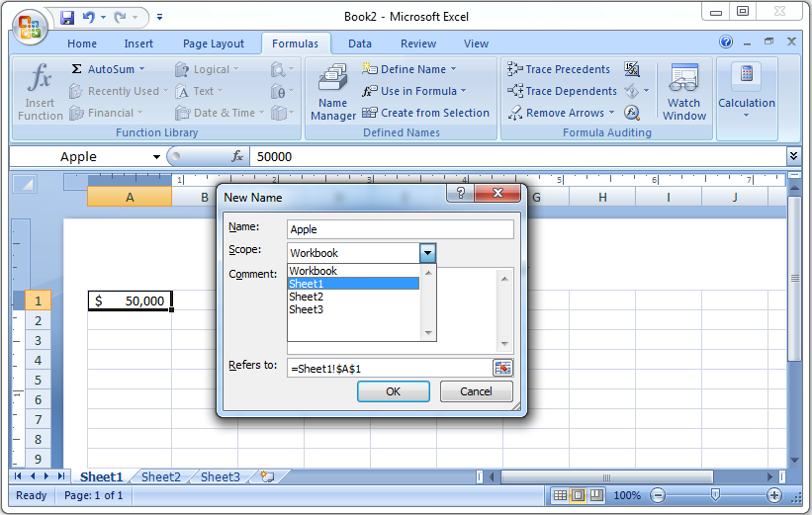Open Name Manager
812x515 pixels.
tap(333, 92)
